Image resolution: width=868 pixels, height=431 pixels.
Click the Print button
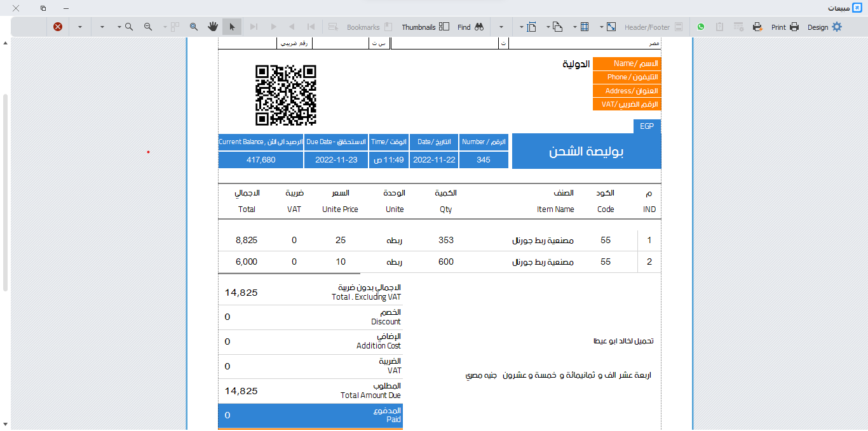pyautogui.click(x=785, y=27)
